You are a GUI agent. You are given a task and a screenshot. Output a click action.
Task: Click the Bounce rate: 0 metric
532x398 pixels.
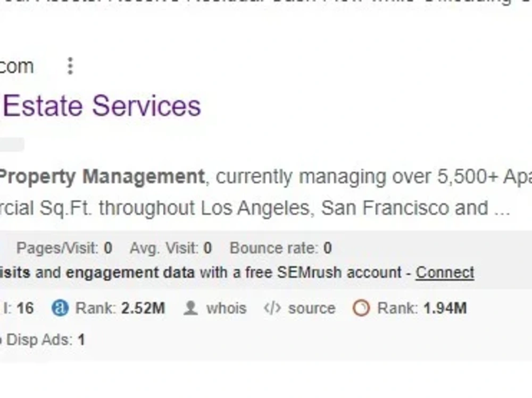click(281, 248)
